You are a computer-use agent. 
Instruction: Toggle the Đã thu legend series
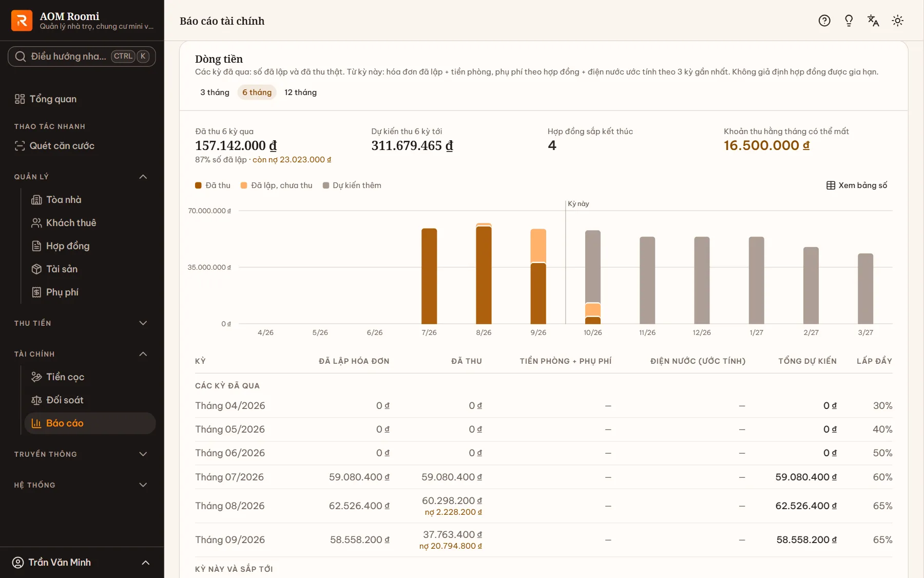(213, 185)
